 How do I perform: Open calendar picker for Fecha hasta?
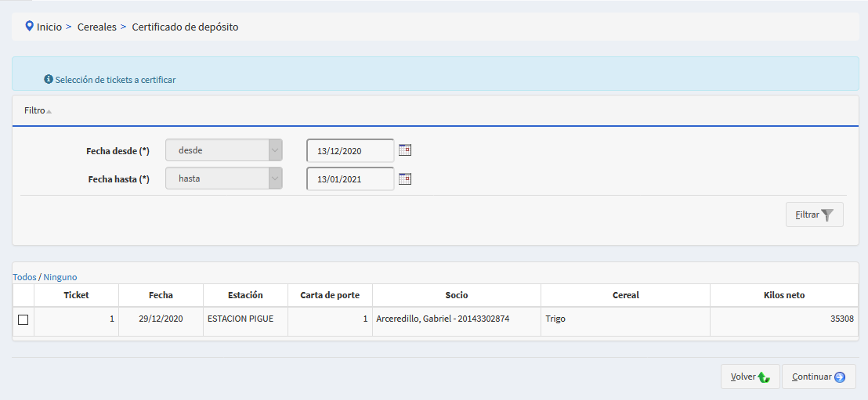405,178
